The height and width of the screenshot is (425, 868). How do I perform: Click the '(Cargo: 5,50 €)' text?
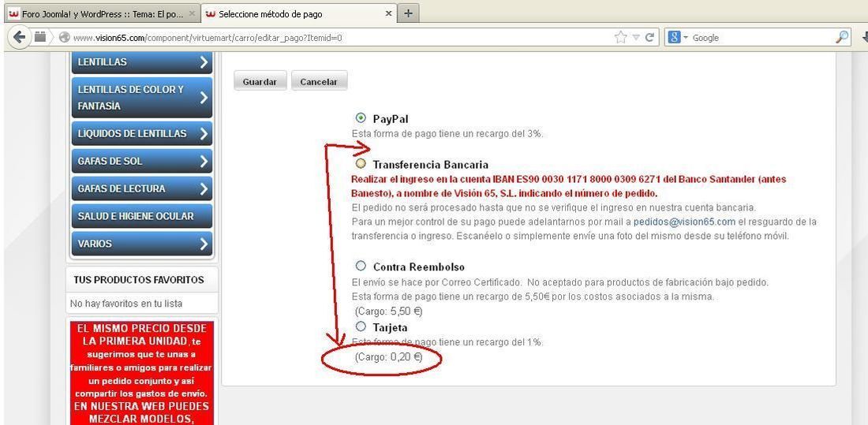[x=388, y=311]
